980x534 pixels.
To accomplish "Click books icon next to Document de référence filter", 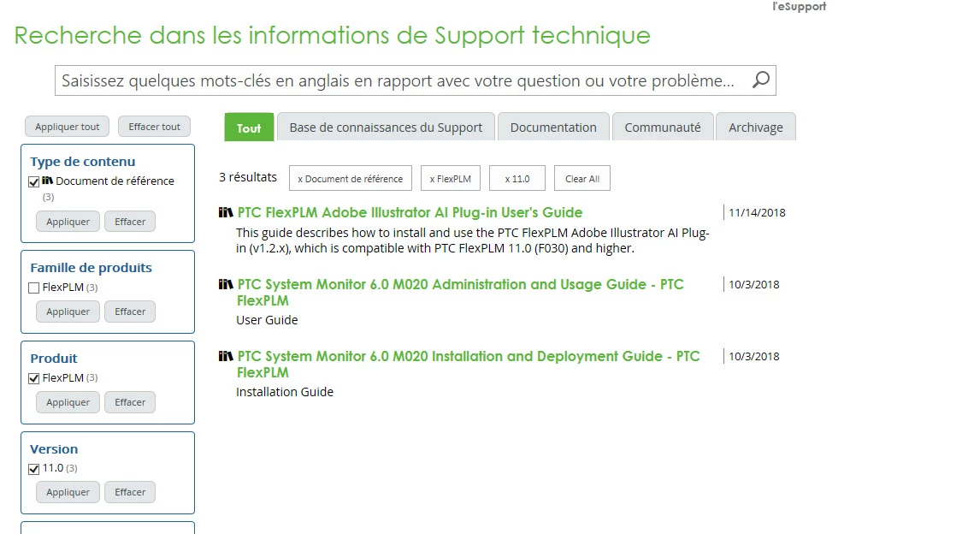I will (x=48, y=181).
